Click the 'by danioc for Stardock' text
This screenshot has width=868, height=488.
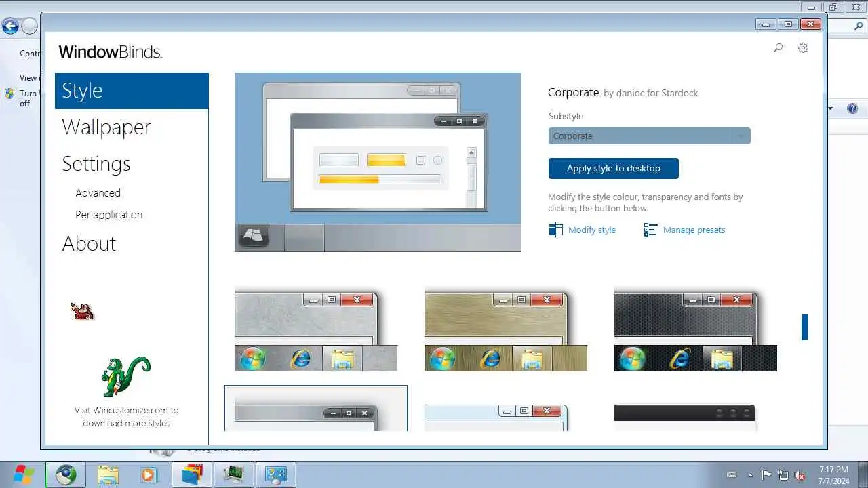coord(650,93)
